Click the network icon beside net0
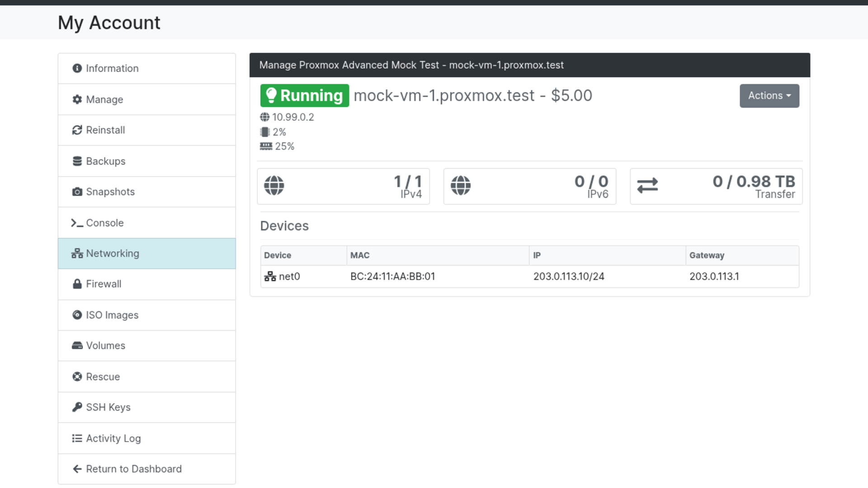Screen dimensions: 868x488 pyautogui.click(x=270, y=277)
